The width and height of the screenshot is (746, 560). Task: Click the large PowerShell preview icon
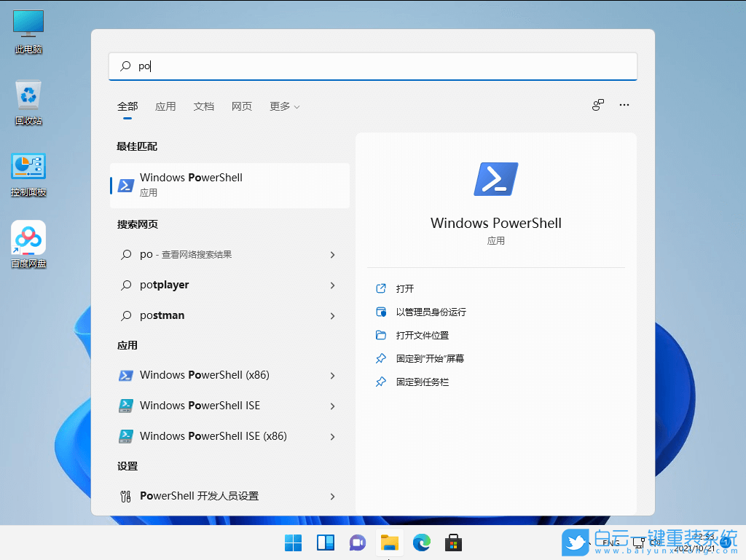pos(496,179)
